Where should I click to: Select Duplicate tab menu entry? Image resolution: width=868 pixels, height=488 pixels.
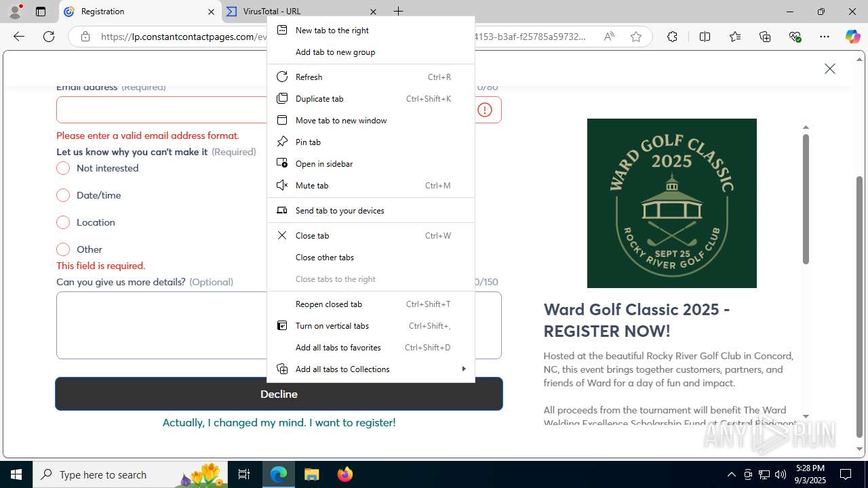tap(371, 99)
